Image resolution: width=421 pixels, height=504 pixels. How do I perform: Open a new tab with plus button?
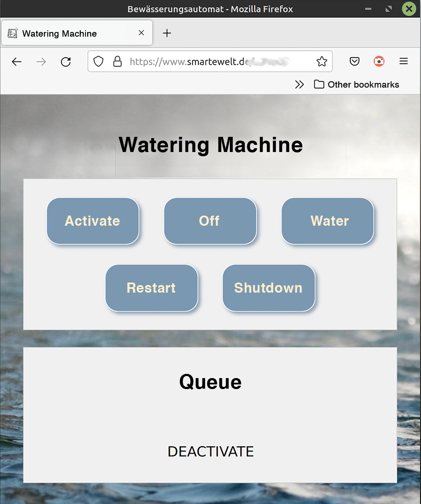tap(167, 33)
